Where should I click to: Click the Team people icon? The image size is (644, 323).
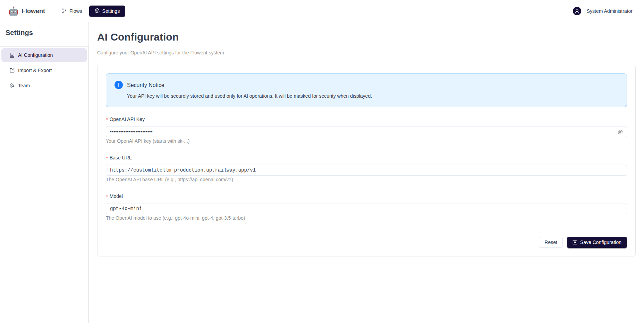point(12,86)
